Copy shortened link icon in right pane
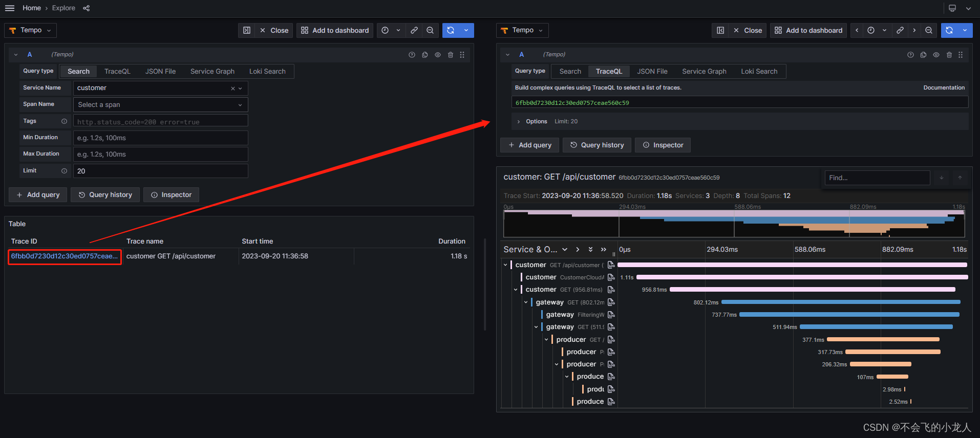Screen dimensions: 980x438 900,31
